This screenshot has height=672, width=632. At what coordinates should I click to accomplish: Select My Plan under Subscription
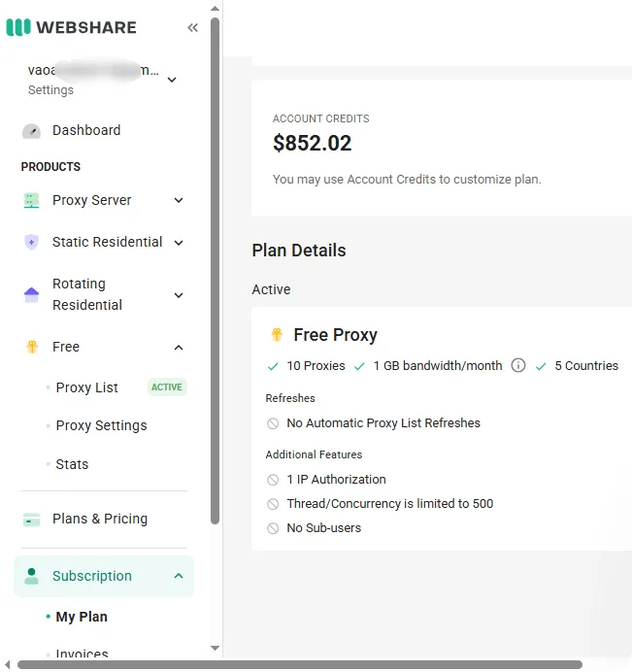click(x=82, y=618)
